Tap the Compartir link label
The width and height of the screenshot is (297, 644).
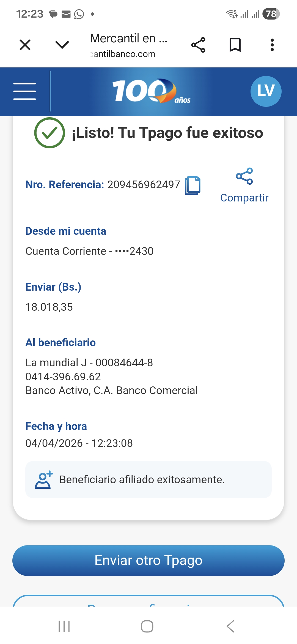pyautogui.click(x=244, y=198)
